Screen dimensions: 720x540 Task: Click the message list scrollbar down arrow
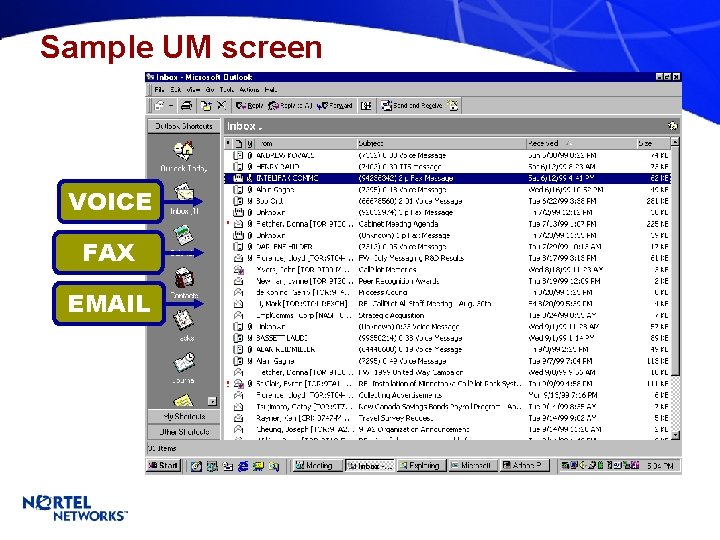[675, 434]
